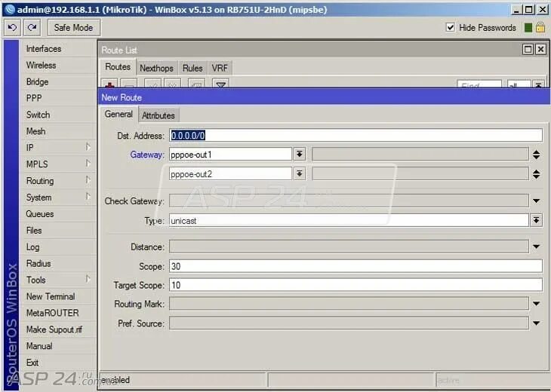
Task: Switch to the Routes tab
Action: coord(118,67)
